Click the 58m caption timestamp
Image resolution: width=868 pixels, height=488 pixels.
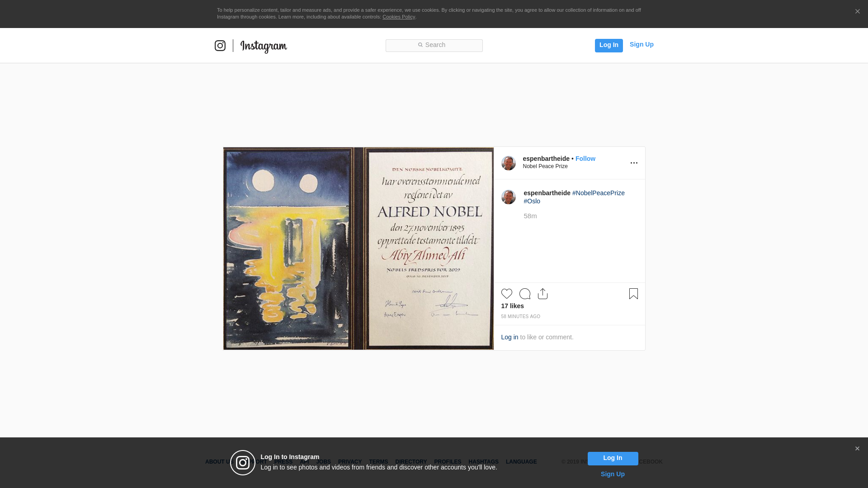pyautogui.click(x=530, y=216)
